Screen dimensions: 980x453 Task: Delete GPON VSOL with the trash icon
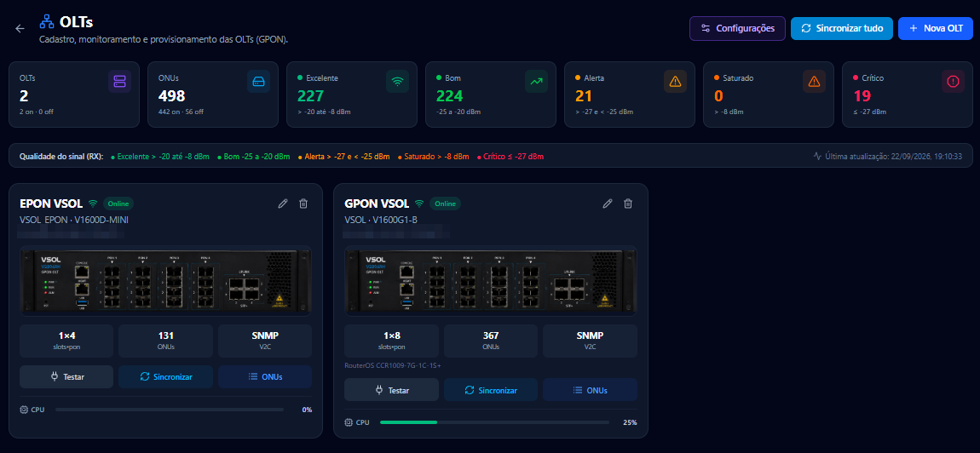pos(628,203)
